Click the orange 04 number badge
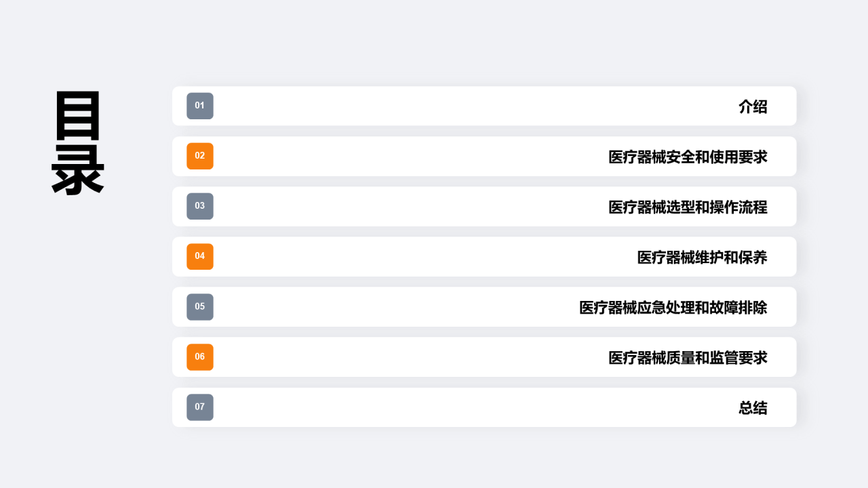 [200, 256]
